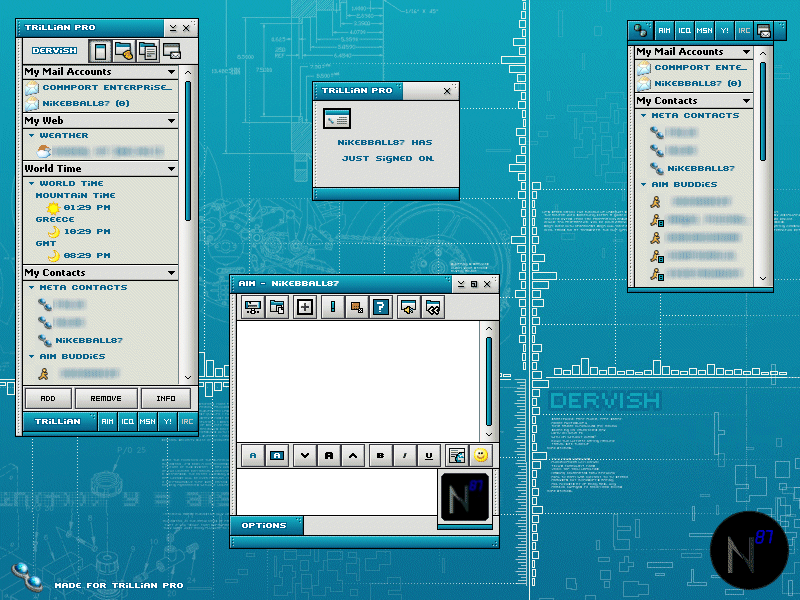This screenshot has width=800, height=600.
Task: Select AIM tab in compact list header
Action: point(664,31)
